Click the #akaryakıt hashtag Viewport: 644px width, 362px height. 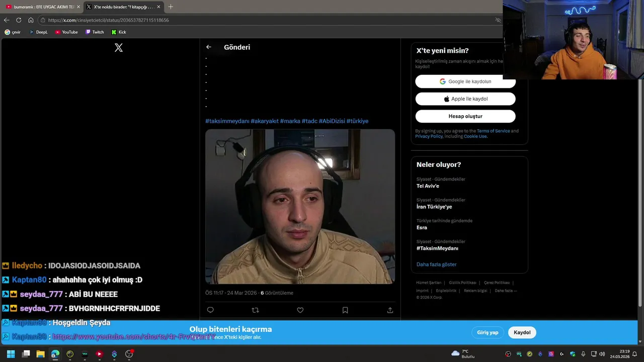click(x=265, y=121)
